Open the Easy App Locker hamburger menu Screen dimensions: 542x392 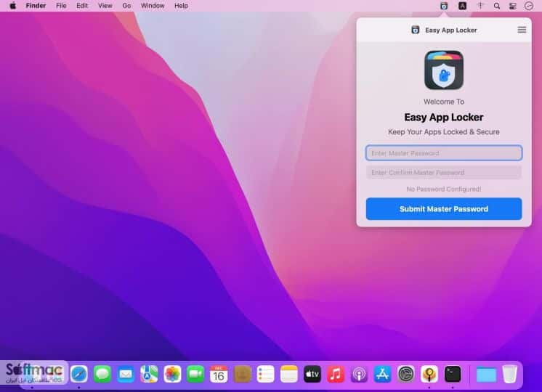(x=522, y=30)
